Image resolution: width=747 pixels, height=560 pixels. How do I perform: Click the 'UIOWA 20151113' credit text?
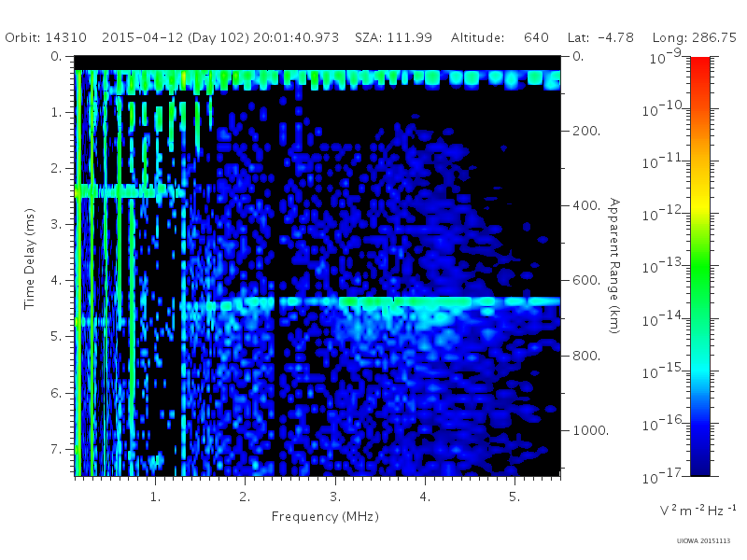(703, 541)
